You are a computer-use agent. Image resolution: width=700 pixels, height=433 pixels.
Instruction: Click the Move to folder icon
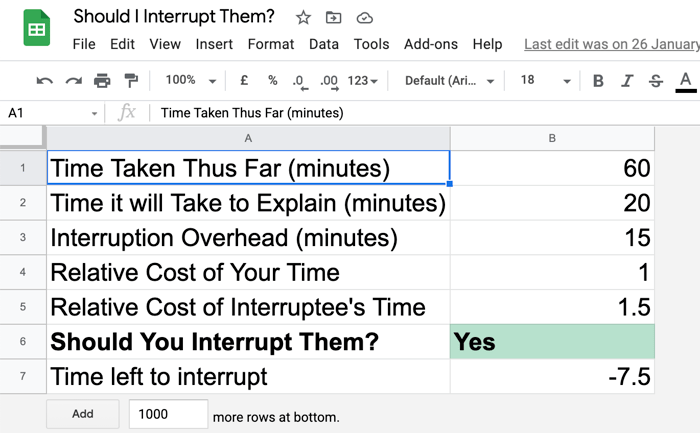333,18
